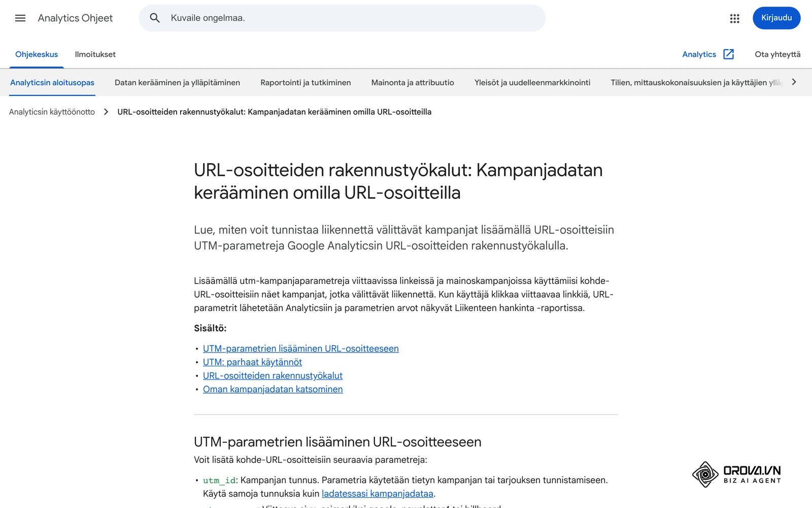Screen dimensions: 812x508
Task: Open the ladatessasi kampanjadataa link
Action: (x=378, y=494)
